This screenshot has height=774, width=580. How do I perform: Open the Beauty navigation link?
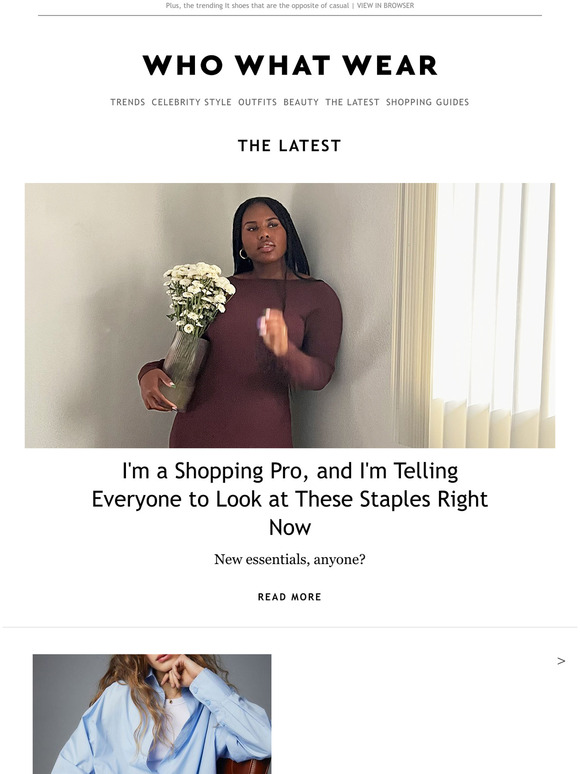pos(301,102)
